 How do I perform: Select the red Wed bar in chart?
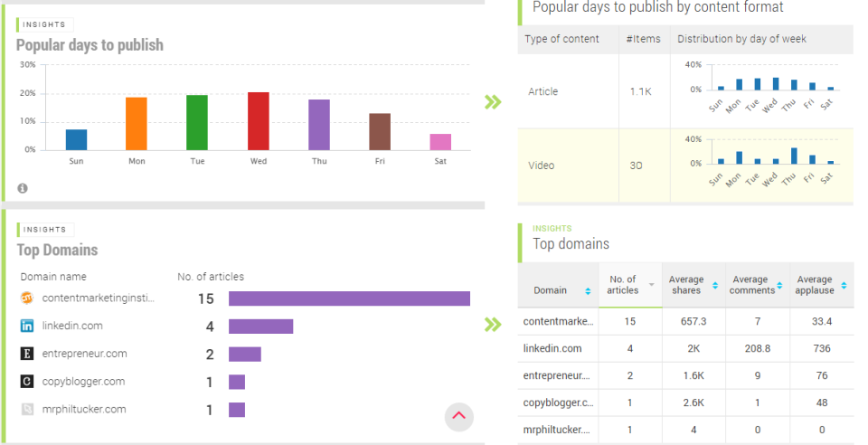tap(259, 121)
